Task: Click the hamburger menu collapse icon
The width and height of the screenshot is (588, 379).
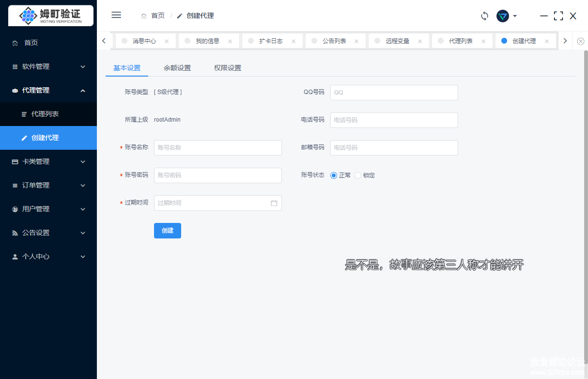Action: click(x=116, y=15)
